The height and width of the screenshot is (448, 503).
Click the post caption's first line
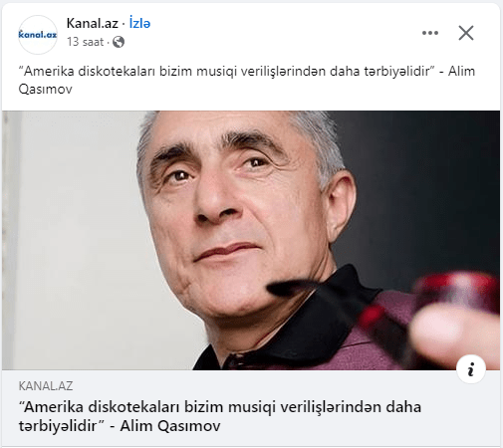point(247,71)
